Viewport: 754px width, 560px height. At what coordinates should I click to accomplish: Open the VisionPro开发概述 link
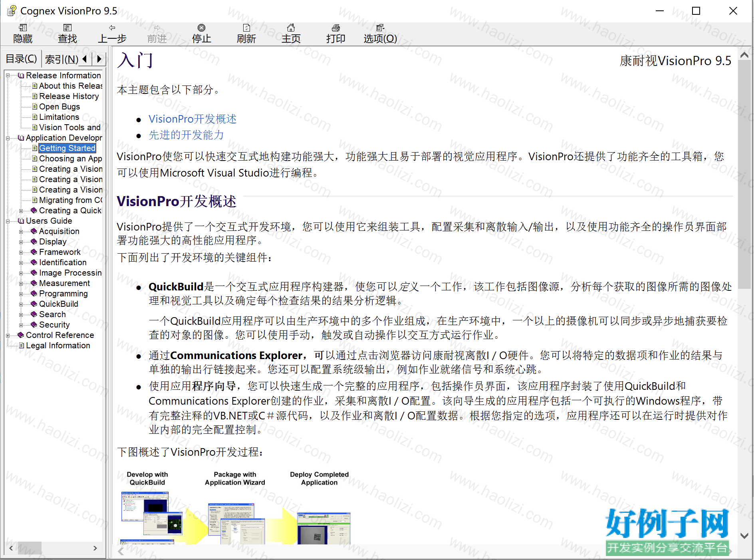coord(192,119)
